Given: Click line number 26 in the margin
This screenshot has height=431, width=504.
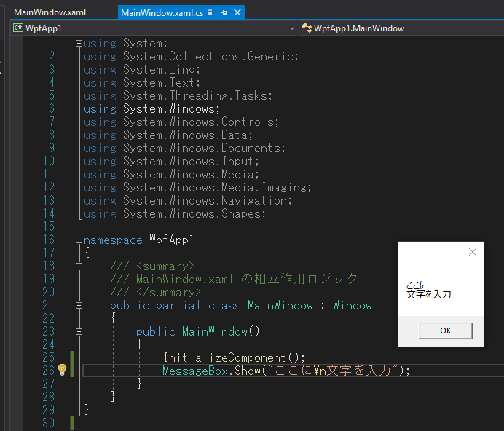Looking at the screenshot, I should click(49, 371).
